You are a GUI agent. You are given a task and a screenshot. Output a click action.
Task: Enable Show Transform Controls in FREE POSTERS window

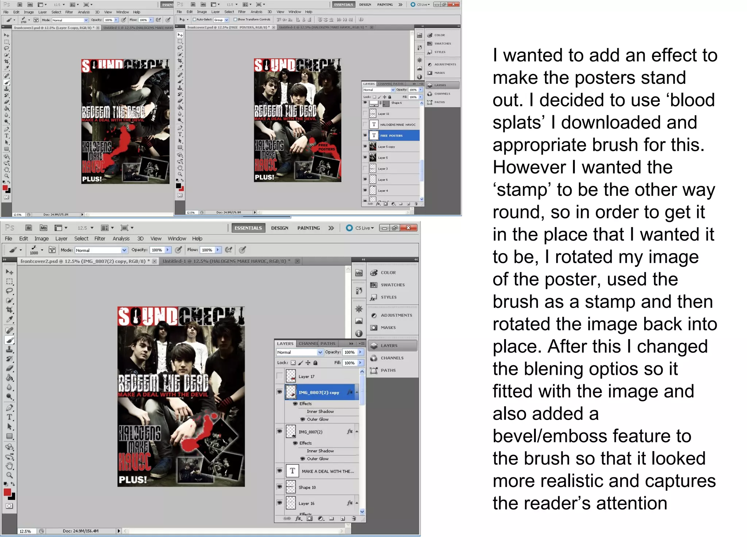click(235, 20)
